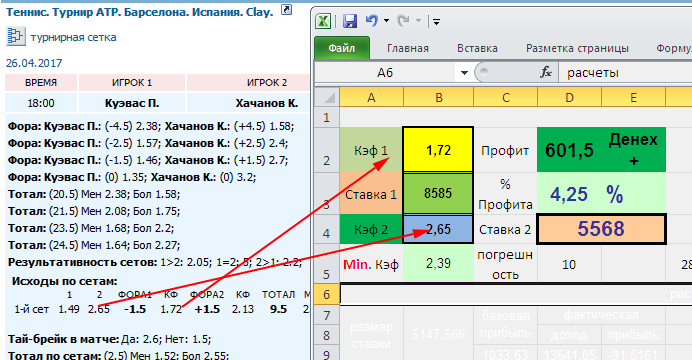
Task: Click the 1-й сет odds value 1.49
Action: [x=69, y=309]
